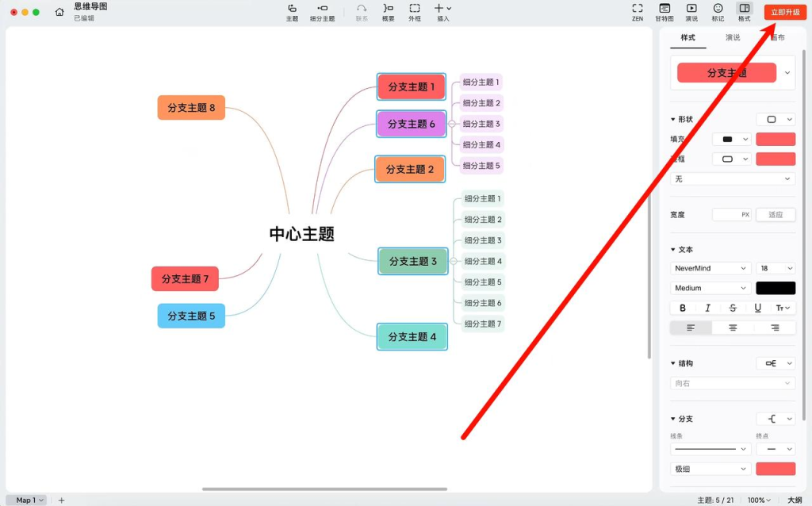
Task: Enter ZEN mode
Action: click(638, 13)
